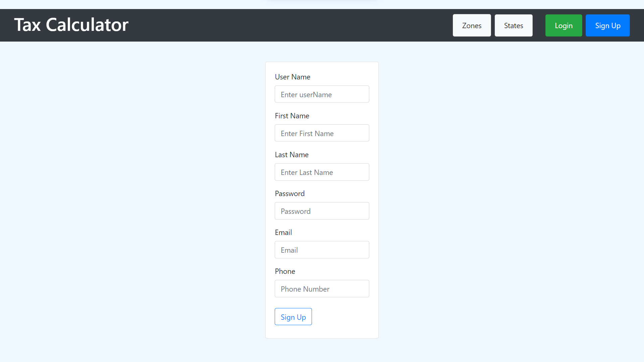Click inside the Password field
This screenshot has height=362, width=644.
point(322,211)
